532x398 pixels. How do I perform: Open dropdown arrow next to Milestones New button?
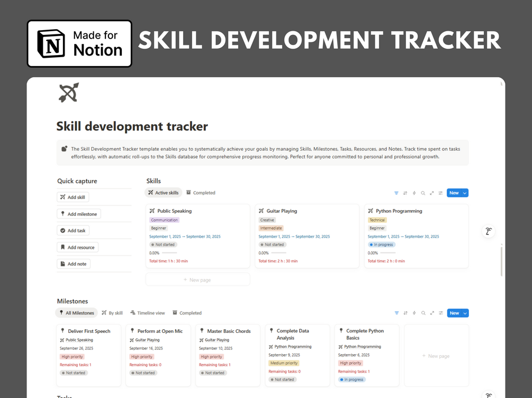click(x=465, y=313)
